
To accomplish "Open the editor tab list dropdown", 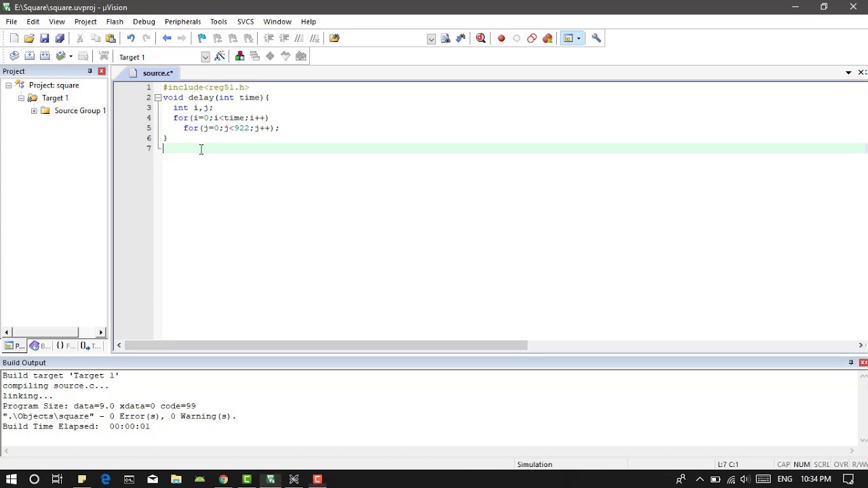I will [x=848, y=73].
